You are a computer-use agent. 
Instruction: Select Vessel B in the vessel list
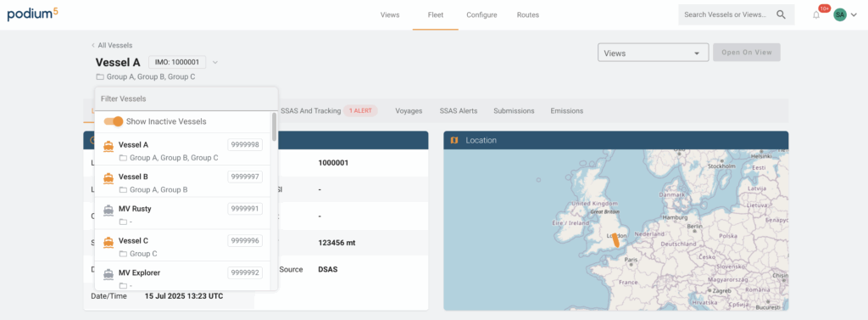183,182
